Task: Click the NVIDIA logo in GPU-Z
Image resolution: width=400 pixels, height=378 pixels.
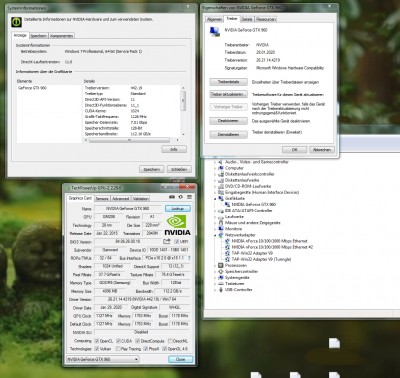Action: click(177, 226)
